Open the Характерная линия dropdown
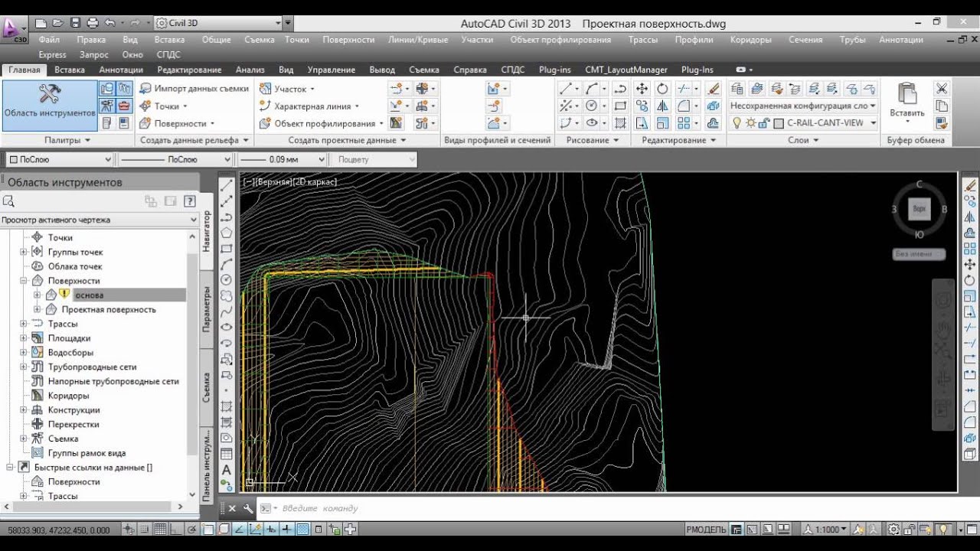 point(310,106)
